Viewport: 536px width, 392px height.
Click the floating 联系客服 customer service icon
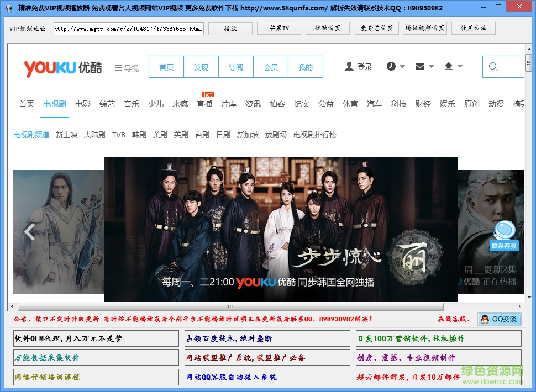click(503, 232)
